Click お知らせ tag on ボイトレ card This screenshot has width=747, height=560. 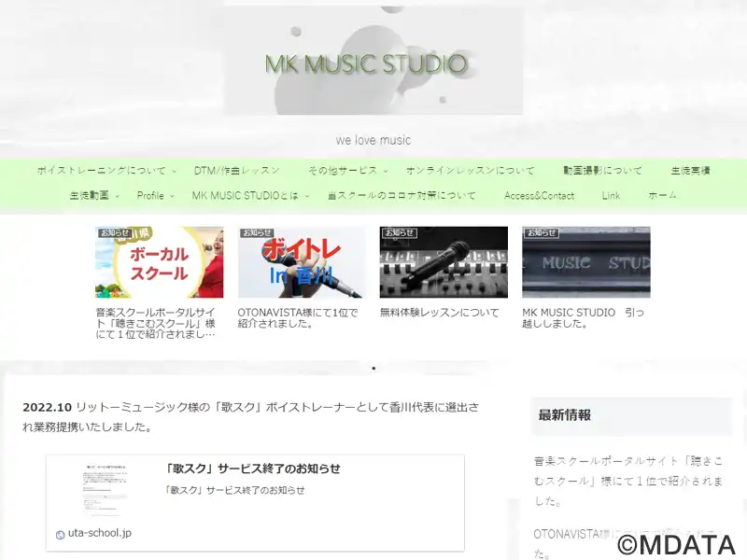(x=258, y=232)
